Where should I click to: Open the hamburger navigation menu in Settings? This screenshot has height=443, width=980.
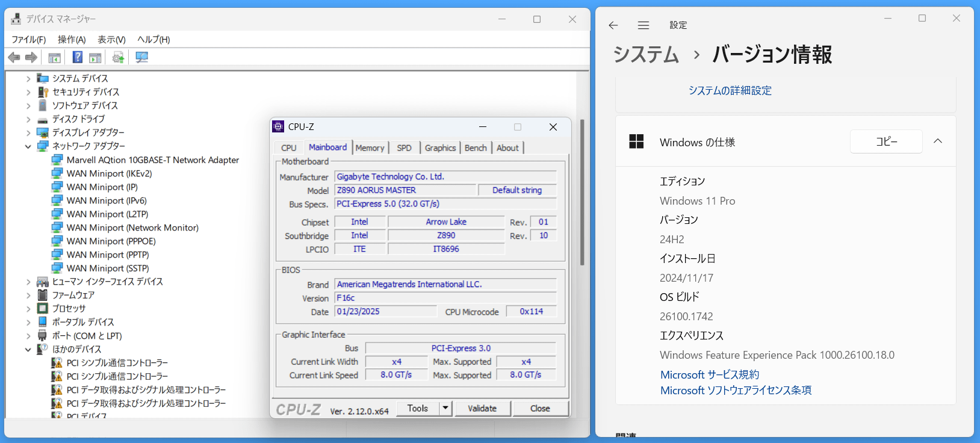tap(644, 25)
